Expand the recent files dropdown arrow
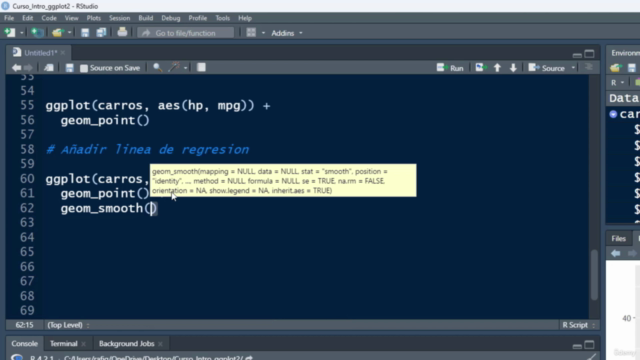Screen dimensions: 640x360 pos(70,33)
